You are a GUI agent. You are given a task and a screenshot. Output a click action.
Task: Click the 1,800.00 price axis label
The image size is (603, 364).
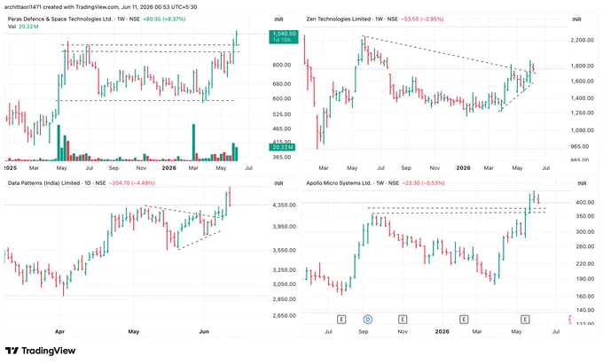[x=583, y=66]
